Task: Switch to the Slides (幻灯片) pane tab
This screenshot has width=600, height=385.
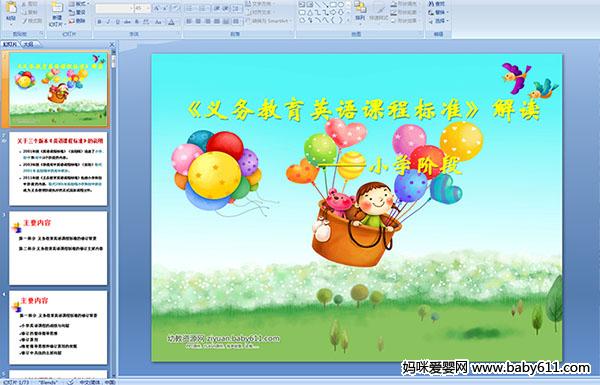Action: coord(10,44)
